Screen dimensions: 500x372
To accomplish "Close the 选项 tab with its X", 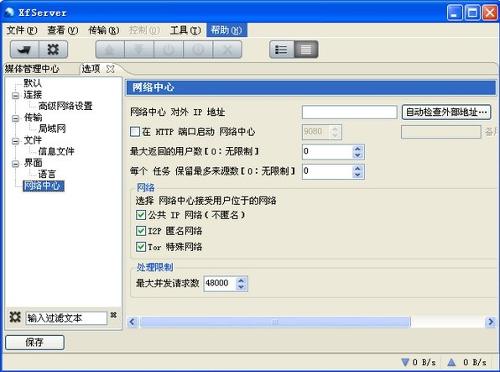I will tap(110, 69).
